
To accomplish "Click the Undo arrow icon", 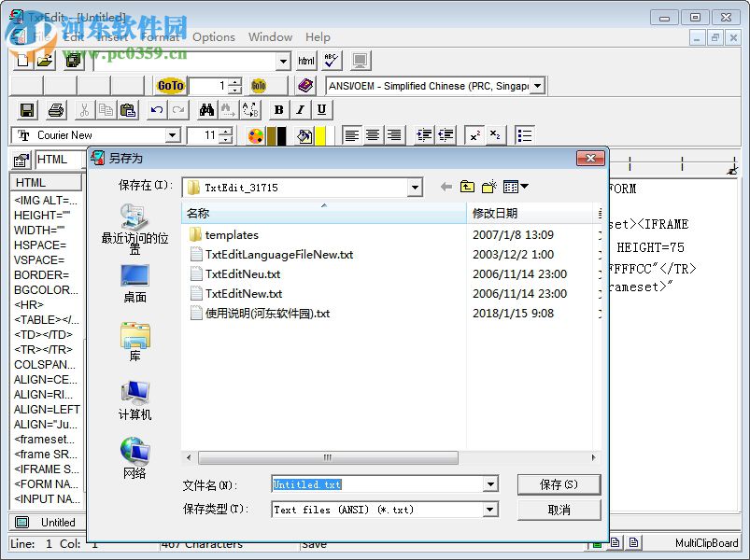I will 156,109.
